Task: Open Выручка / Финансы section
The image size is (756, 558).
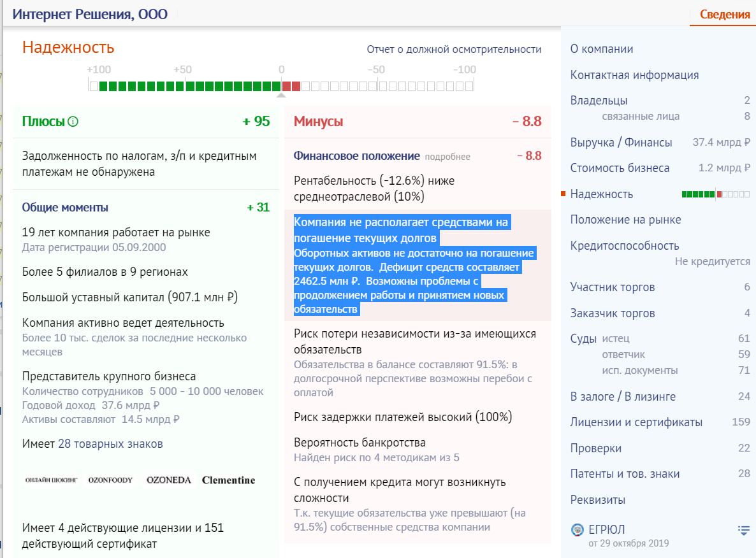Action: (x=621, y=143)
